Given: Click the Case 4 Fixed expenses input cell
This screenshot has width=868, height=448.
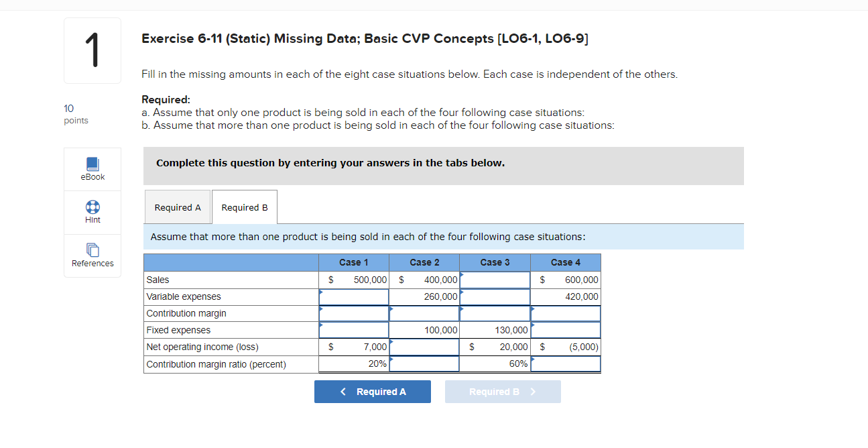Looking at the screenshot, I should 565,330.
